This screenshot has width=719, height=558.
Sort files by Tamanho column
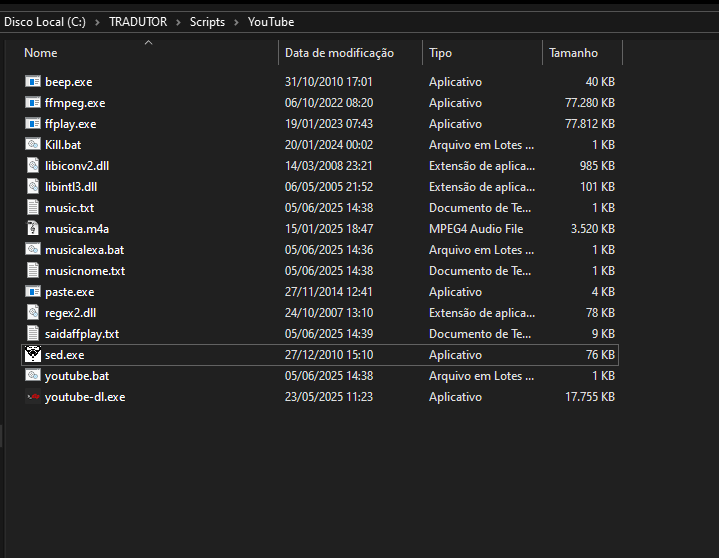[573, 53]
